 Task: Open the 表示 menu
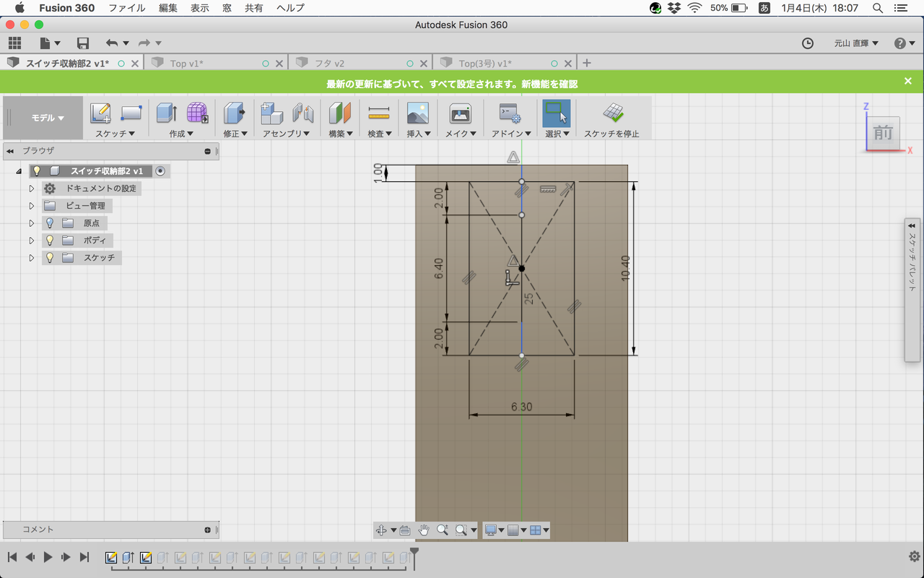pos(200,8)
